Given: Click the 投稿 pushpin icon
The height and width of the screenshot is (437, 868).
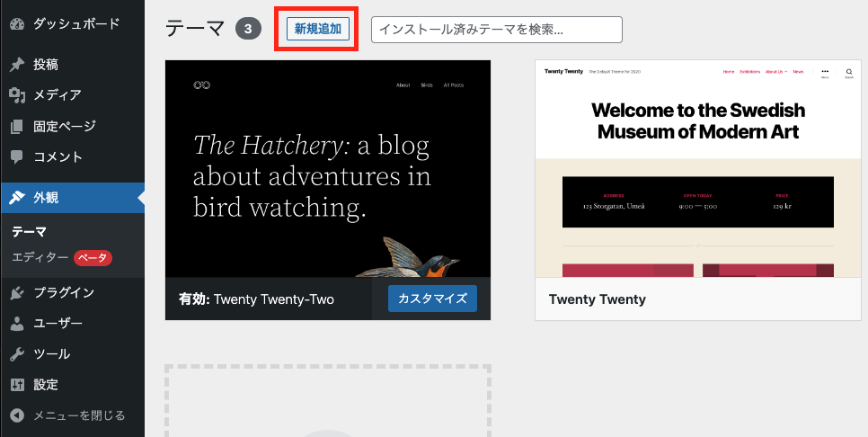Looking at the screenshot, I should coord(17,65).
